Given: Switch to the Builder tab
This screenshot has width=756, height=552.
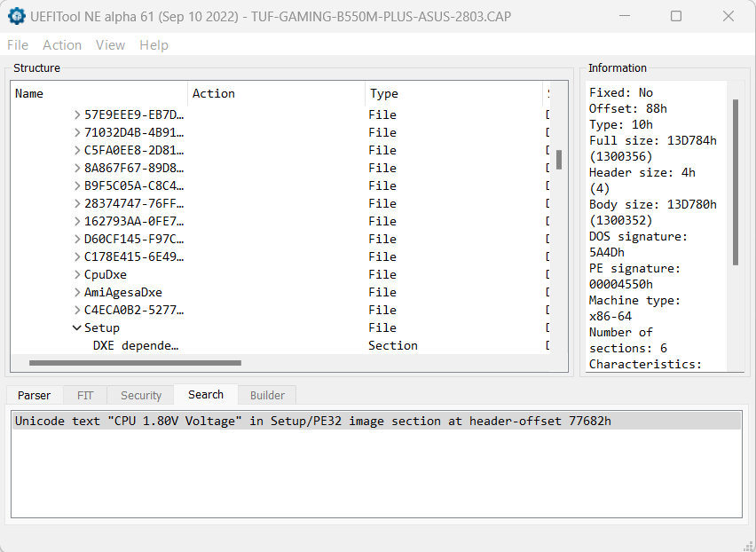Looking at the screenshot, I should [x=267, y=395].
